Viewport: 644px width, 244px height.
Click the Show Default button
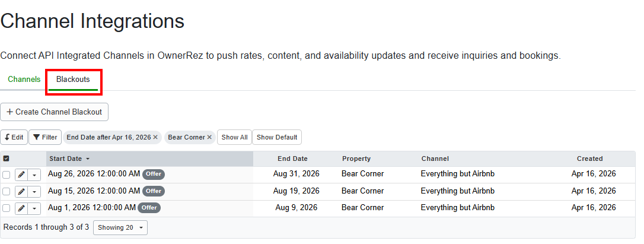click(x=277, y=137)
